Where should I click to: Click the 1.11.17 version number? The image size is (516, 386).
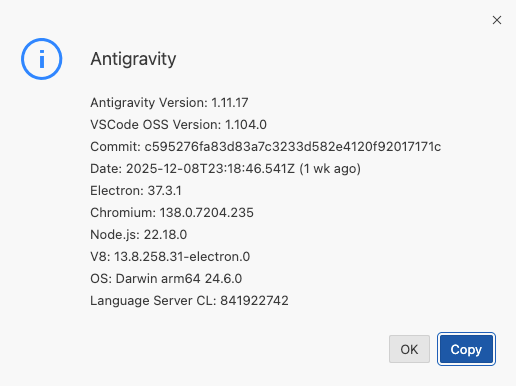coord(230,102)
